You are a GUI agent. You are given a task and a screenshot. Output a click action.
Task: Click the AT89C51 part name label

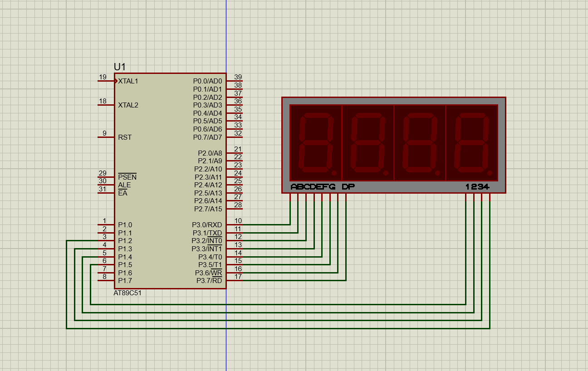[127, 293]
